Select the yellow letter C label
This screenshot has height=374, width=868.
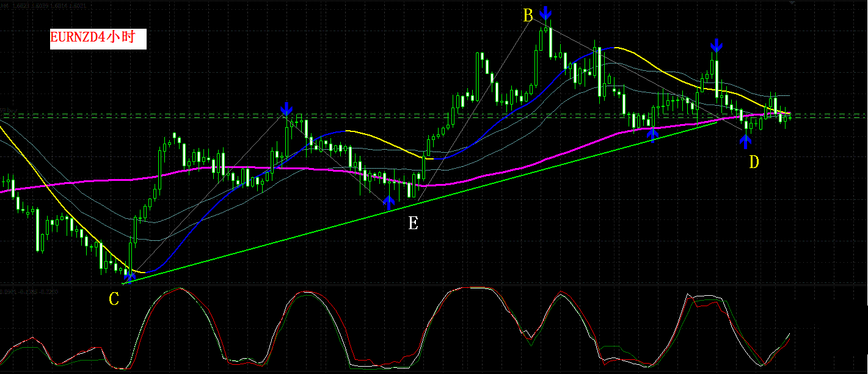point(114,299)
